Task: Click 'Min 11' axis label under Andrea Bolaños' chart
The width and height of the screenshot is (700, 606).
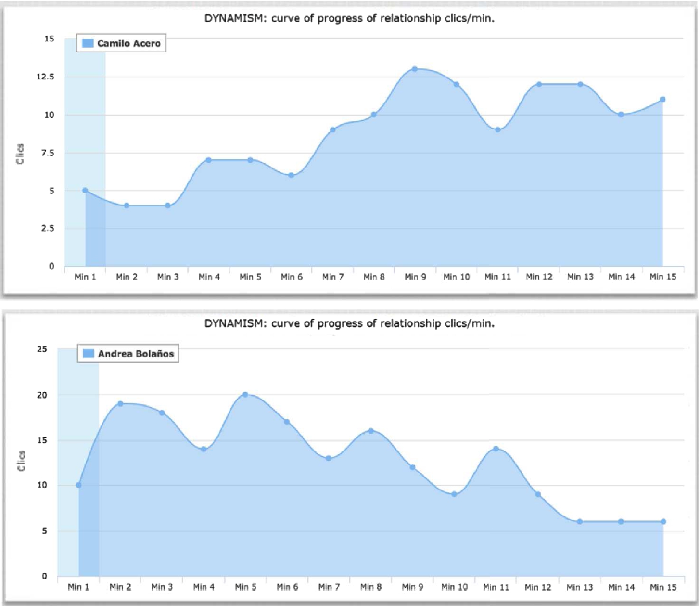Action: click(496, 587)
